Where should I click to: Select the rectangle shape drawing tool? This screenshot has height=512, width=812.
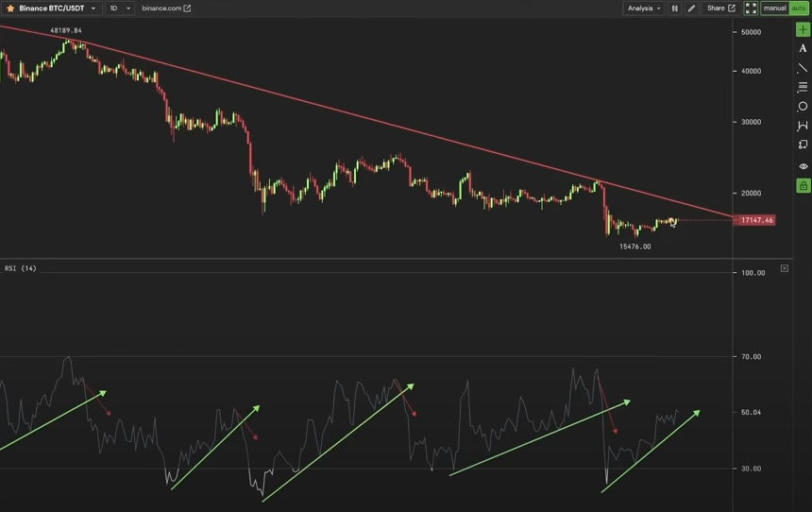(x=803, y=145)
